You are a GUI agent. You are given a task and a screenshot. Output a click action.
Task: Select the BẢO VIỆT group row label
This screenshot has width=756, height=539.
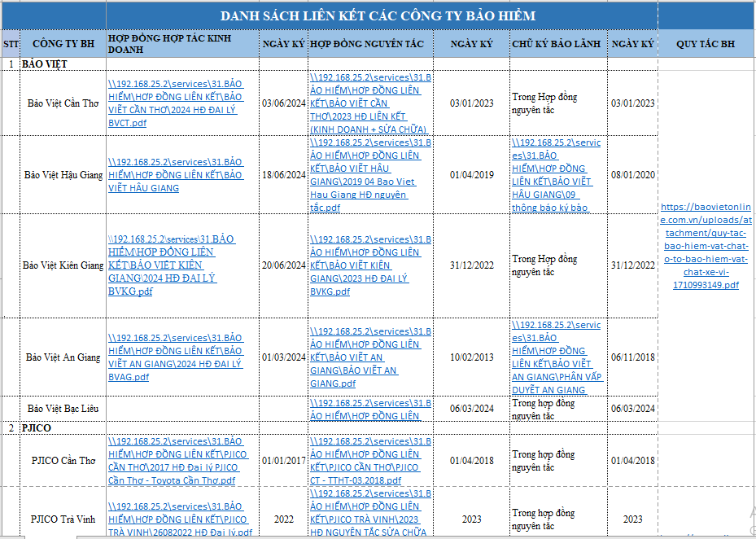[45, 64]
